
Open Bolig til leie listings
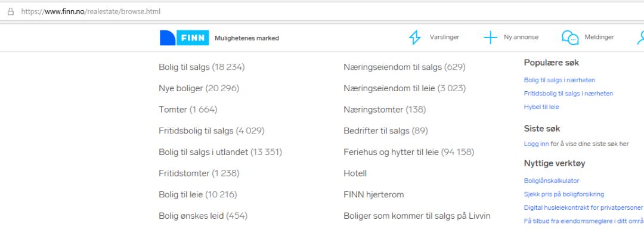coord(198,194)
